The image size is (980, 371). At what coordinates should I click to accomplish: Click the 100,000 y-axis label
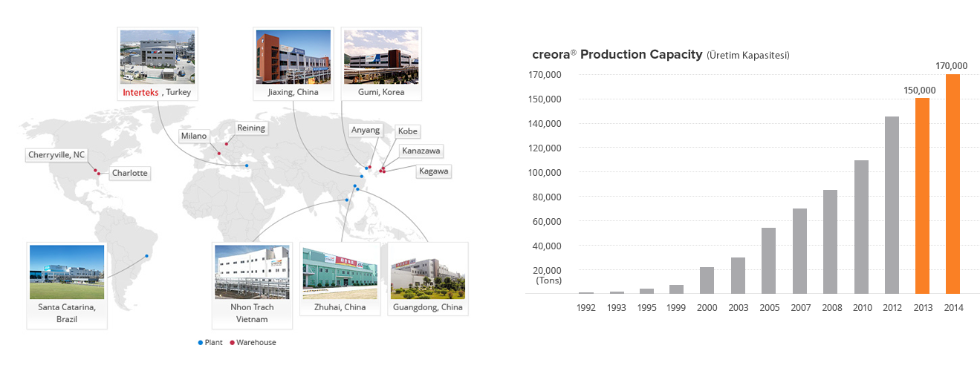(x=545, y=172)
